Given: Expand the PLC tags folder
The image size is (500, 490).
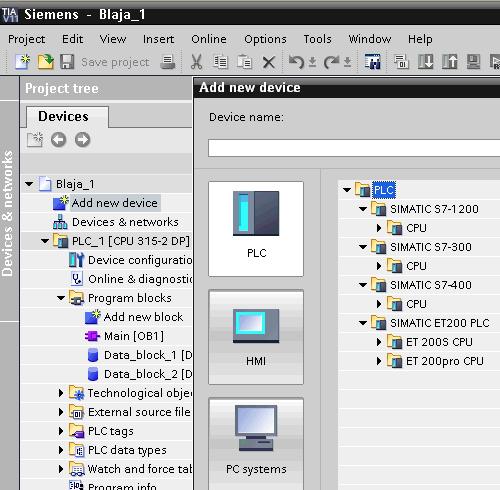Looking at the screenshot, I should 61,431.
